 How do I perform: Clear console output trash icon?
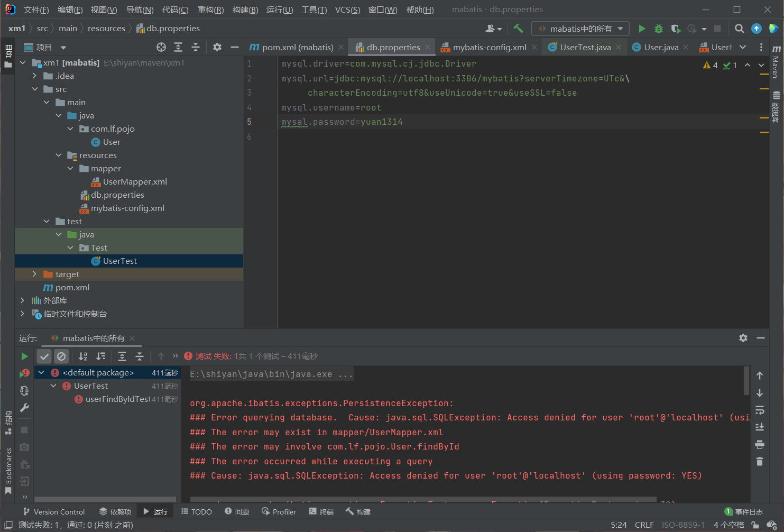point(760,461)
